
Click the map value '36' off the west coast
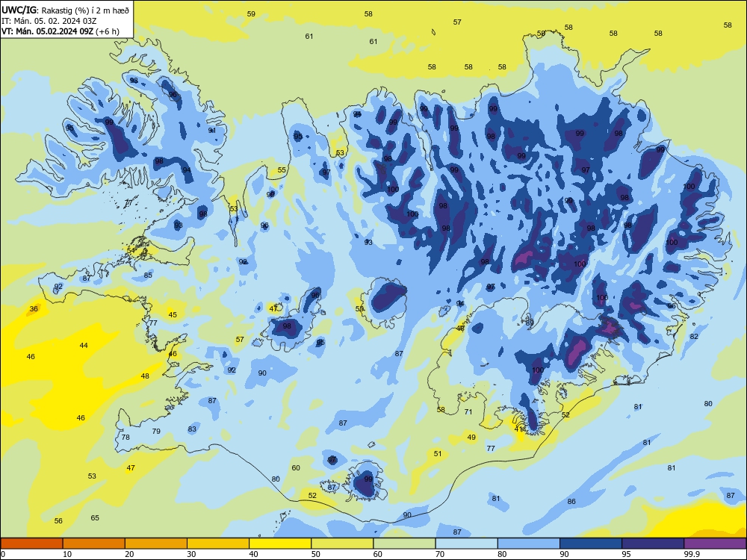click(34, 308)
